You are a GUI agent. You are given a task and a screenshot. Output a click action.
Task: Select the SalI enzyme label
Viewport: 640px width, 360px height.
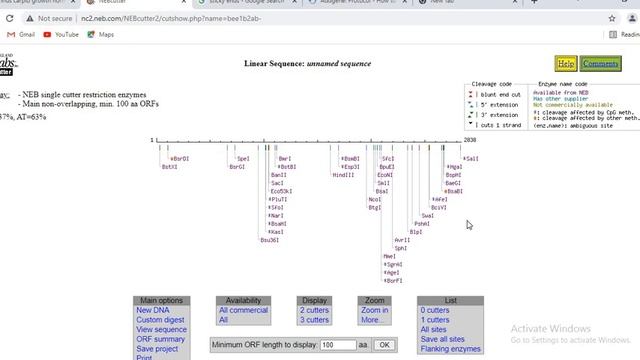[472, 159]
